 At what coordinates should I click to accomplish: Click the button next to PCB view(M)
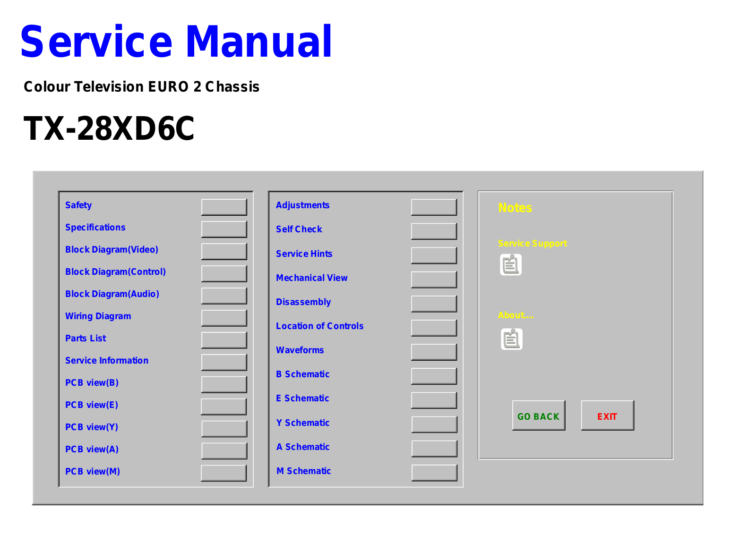tap(223, 473)
